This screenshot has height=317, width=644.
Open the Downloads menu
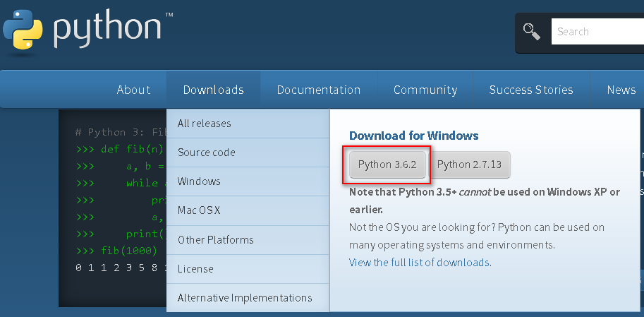[x=214, y=90]
